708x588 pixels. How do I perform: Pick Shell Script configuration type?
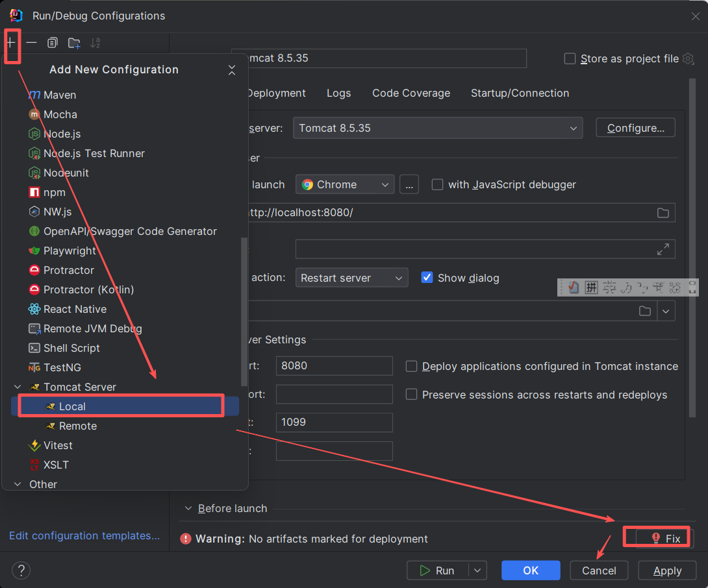(x=71, y=347)
